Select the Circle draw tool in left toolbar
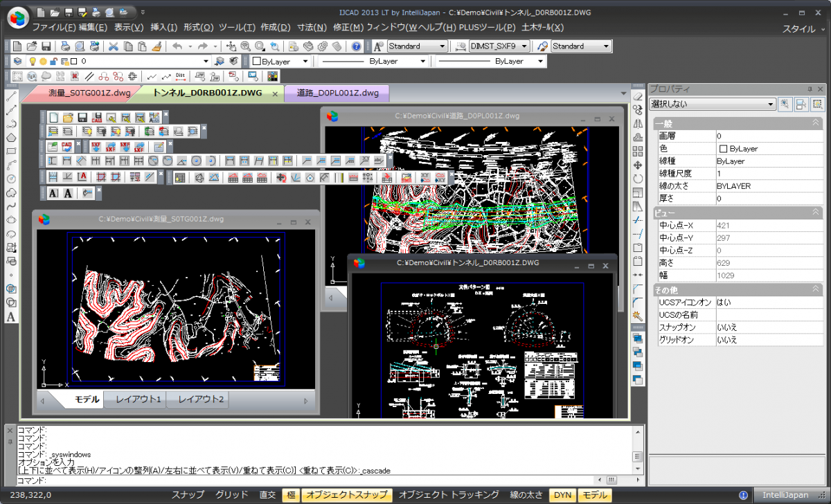 click(11, 179)
